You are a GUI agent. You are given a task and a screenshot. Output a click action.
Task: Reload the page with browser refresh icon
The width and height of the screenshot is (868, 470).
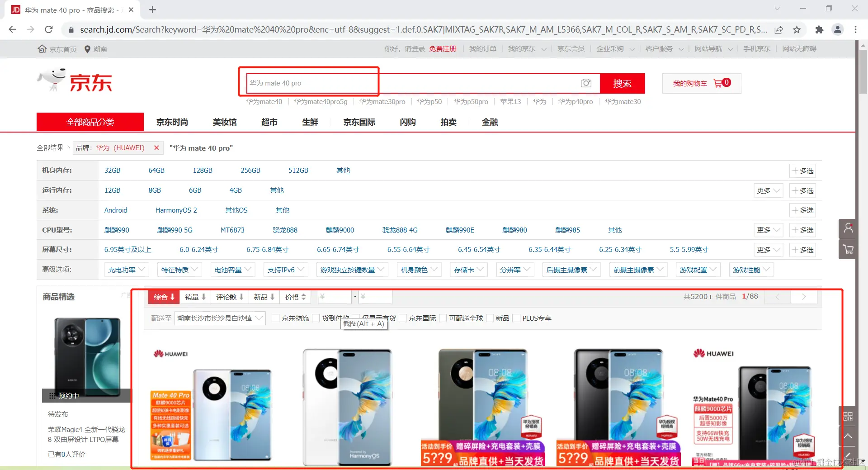click(49, 29)
